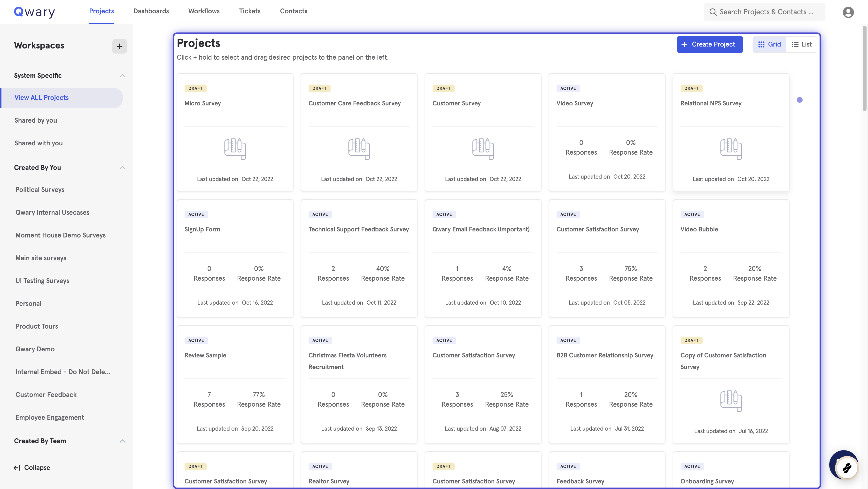Click the page vertical scrollbar
Screen dimensions: 868x489
click(865, 69)
